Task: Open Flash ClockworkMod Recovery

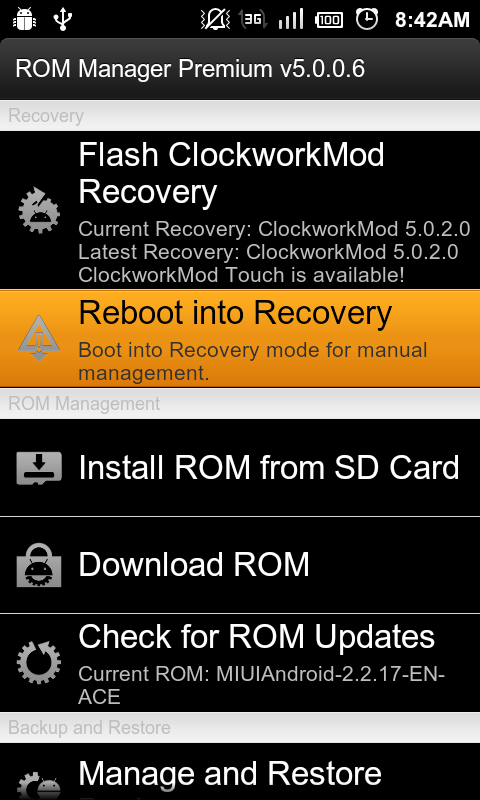Action: pos(240,210)
